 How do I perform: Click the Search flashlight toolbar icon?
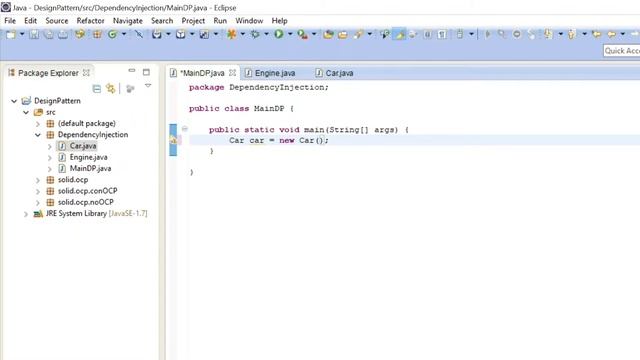358,35
